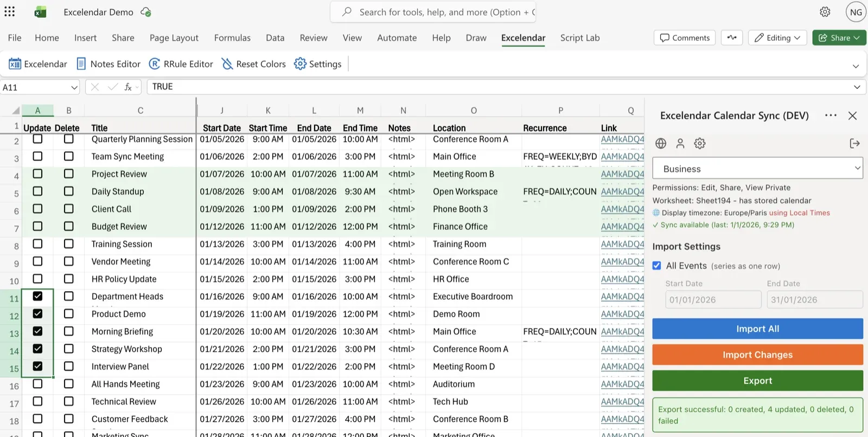
Task: Open the task pane three-dots menu
Action: 831,115
